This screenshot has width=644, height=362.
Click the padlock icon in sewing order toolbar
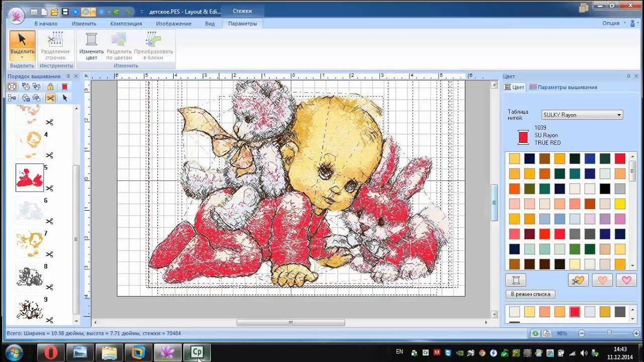[x=50, y=86]
